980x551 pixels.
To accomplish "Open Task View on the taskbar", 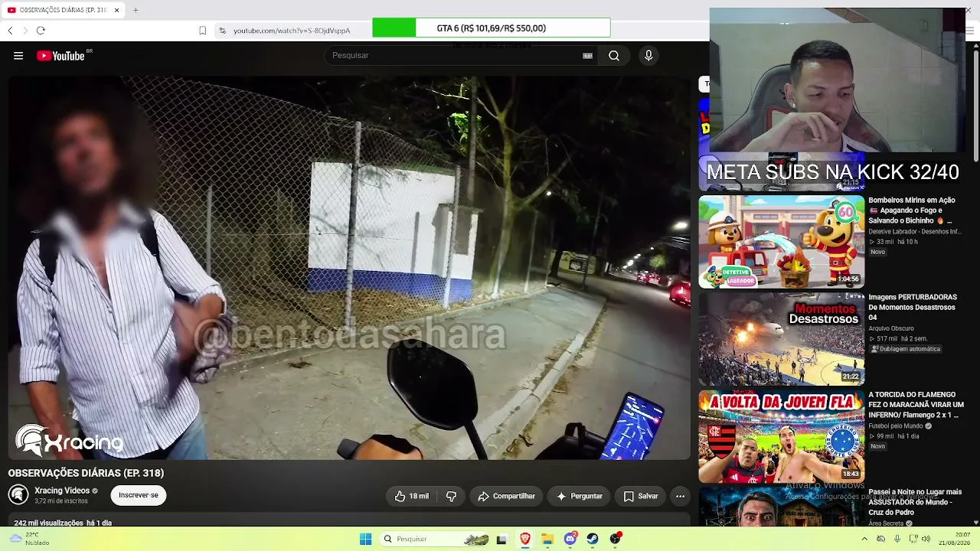I will (x=501, y=539).
